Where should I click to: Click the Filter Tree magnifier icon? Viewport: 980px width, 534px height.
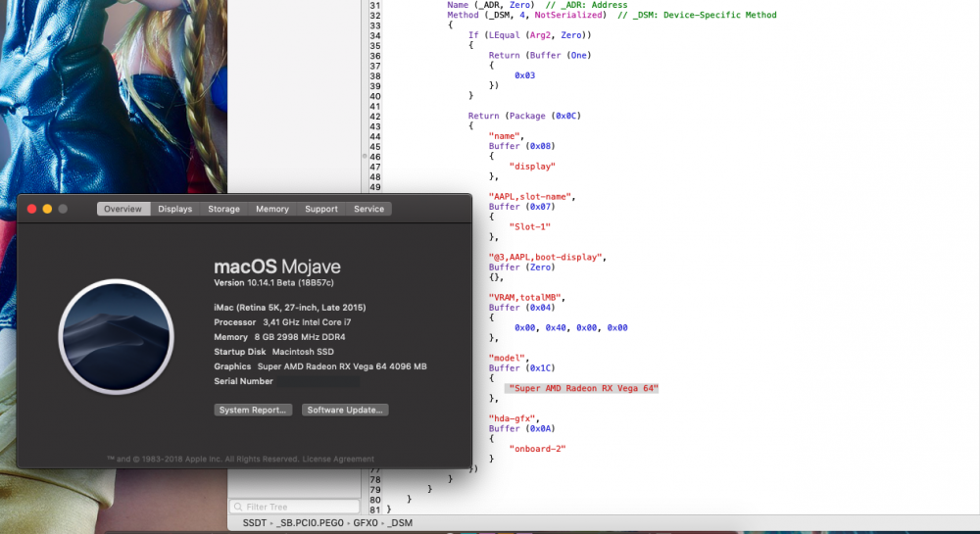pos(238,507)
